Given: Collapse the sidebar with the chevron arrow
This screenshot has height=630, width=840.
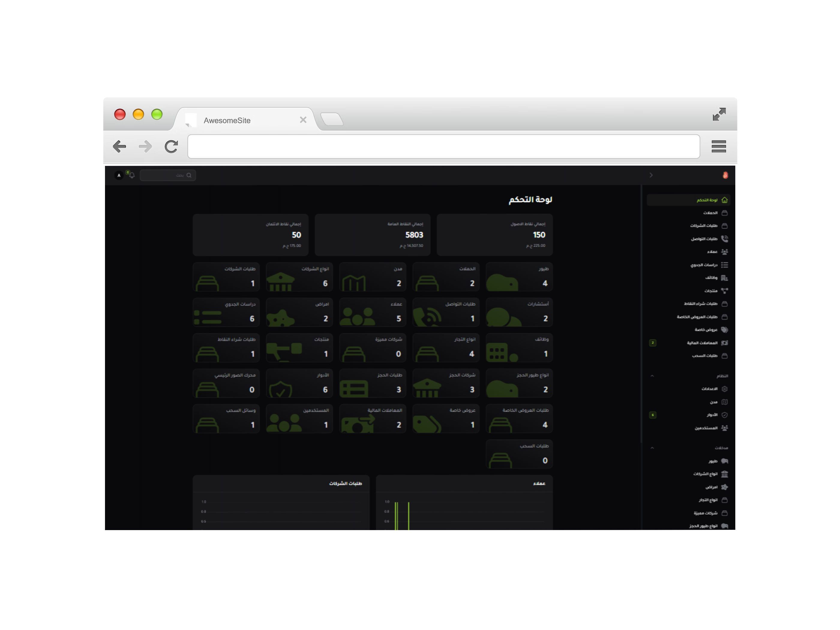Looking at the screenshot, I should pyautogui.click(x=651, y=175).
